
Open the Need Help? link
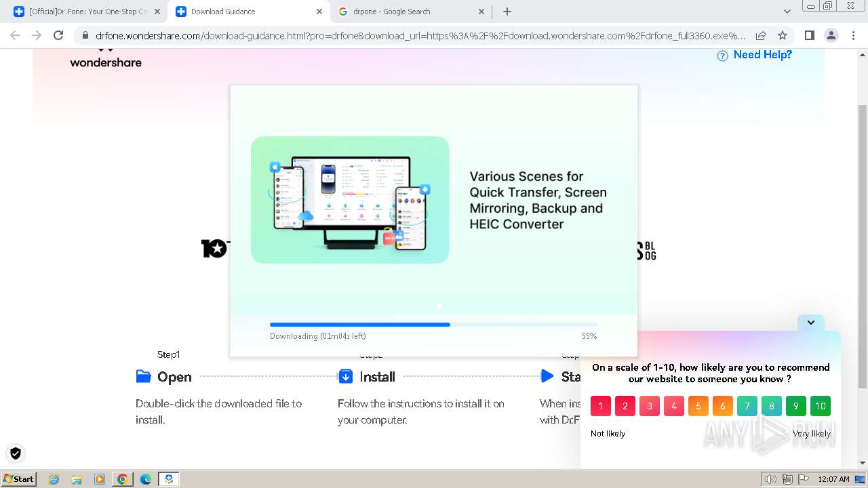click(x=762, y=55)
